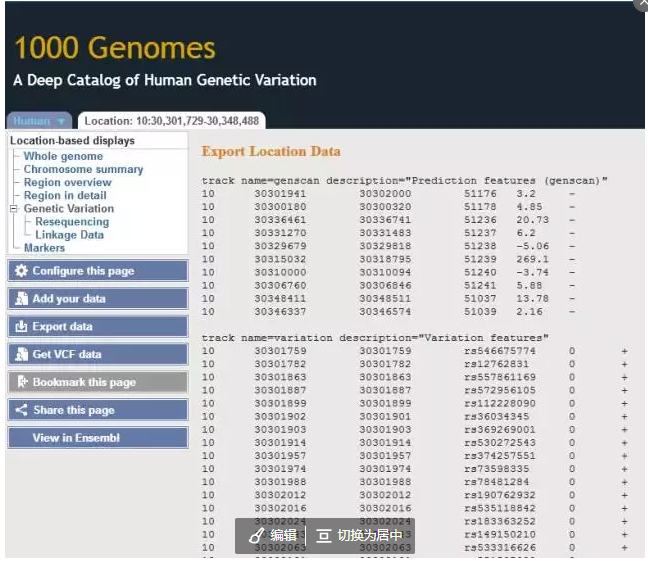The image size is (648, 563).
Task: Click genscan score value 269.1
Action: [x=532, y=259]
